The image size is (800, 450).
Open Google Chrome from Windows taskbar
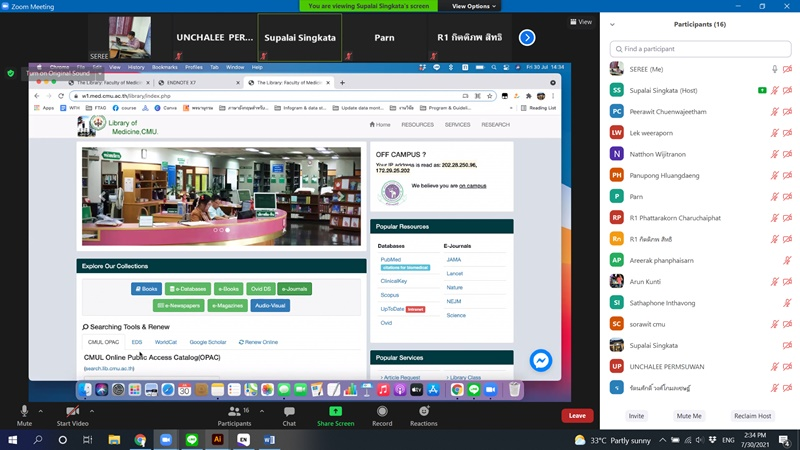point(140,439)
